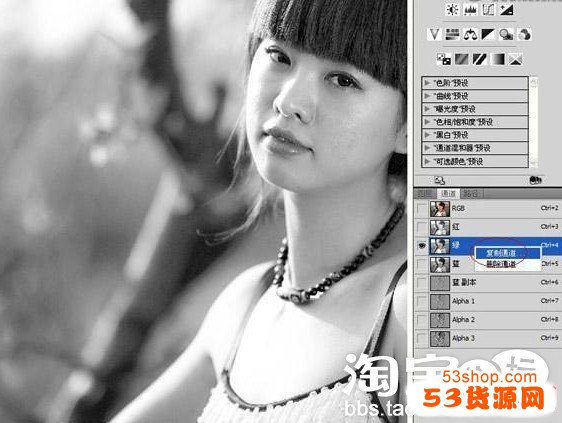Expand the "可选颜色" presets group

click(x=427, y=161)
